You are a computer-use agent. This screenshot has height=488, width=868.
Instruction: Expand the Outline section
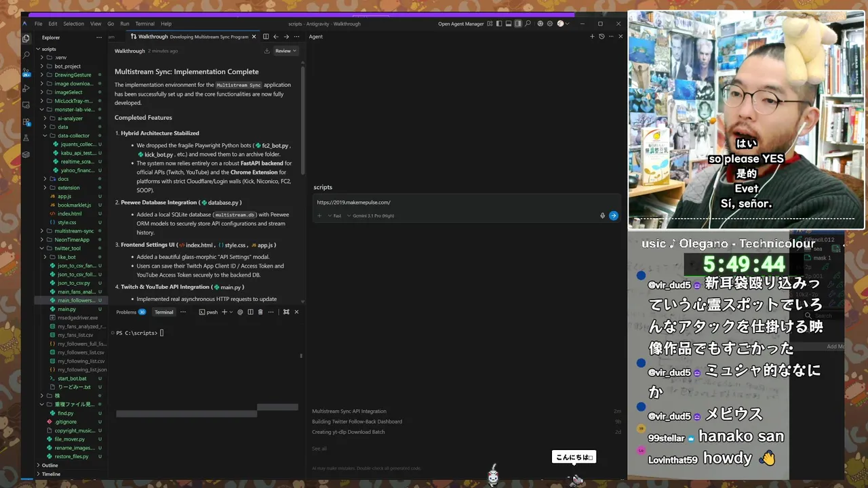pyautogui.click(x=50, y=465)
